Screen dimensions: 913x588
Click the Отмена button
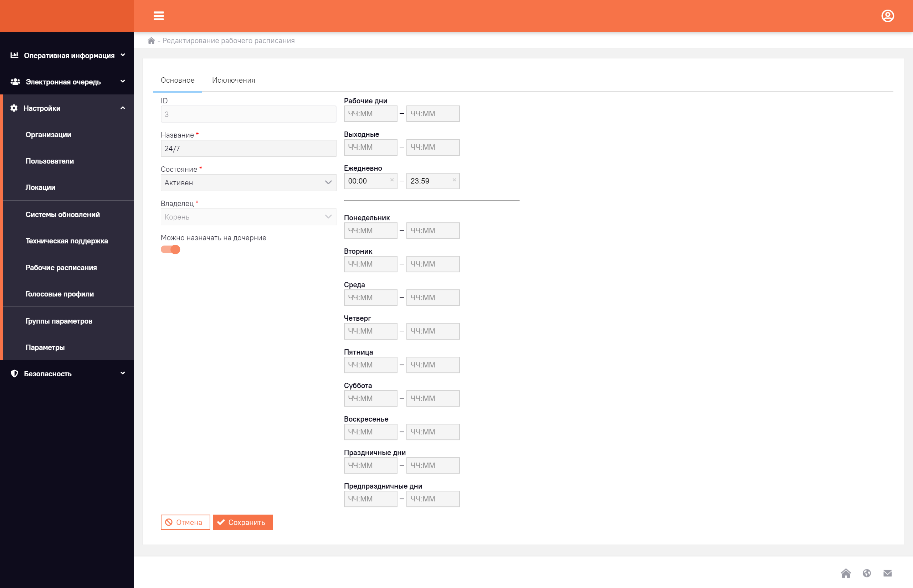tap(185, 522)
